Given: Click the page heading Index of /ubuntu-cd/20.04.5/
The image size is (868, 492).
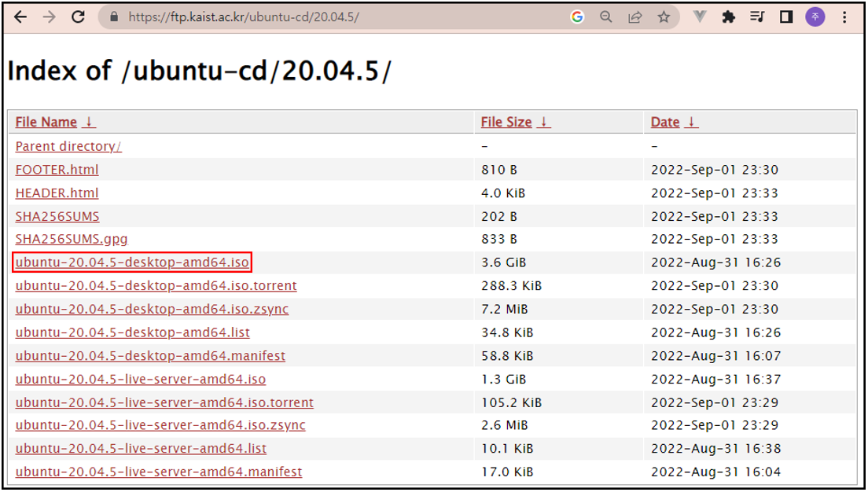Looking at the screenshot, I should (x=199, y=71).
